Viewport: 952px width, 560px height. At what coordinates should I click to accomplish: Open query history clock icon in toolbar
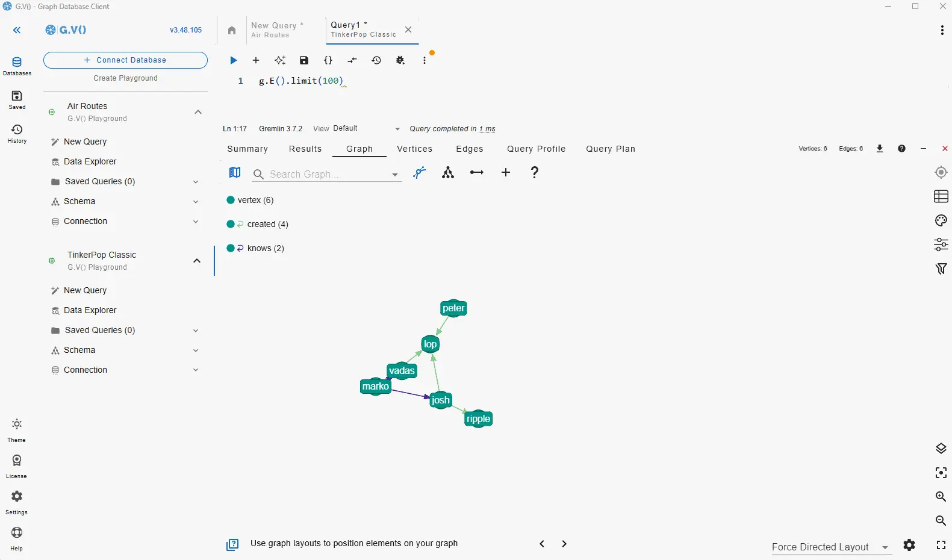tap(376, 60)
